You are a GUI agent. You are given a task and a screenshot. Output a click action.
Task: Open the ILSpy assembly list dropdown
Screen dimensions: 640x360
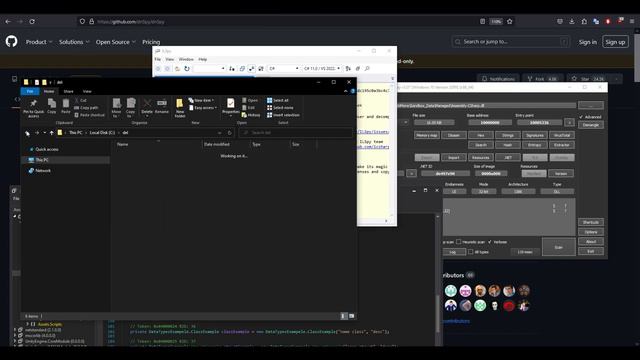(209, 69)
